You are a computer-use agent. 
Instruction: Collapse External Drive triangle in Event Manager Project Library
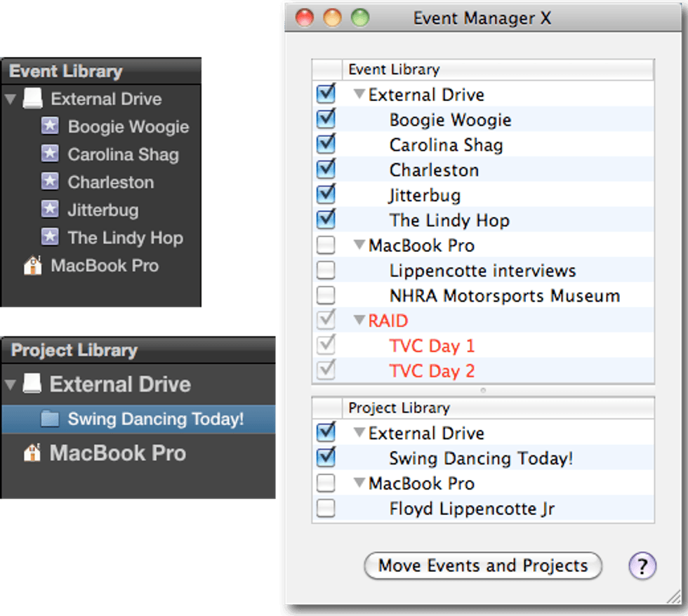tap(359, 432)
